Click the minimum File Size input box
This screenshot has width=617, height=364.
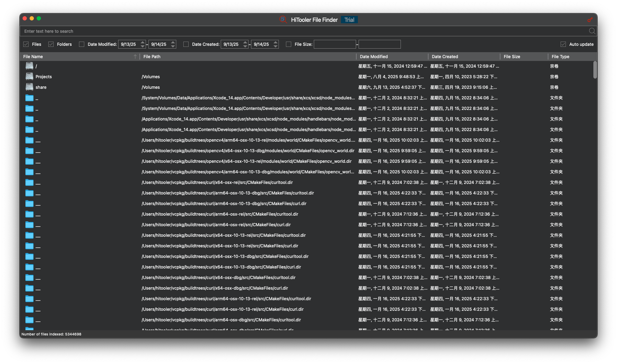click(335, 44)
